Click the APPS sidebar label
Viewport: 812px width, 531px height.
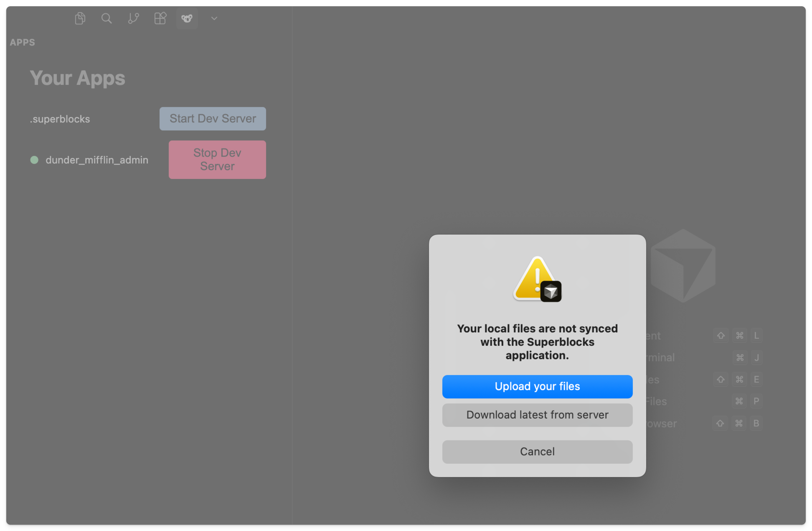tap(22, 42)
